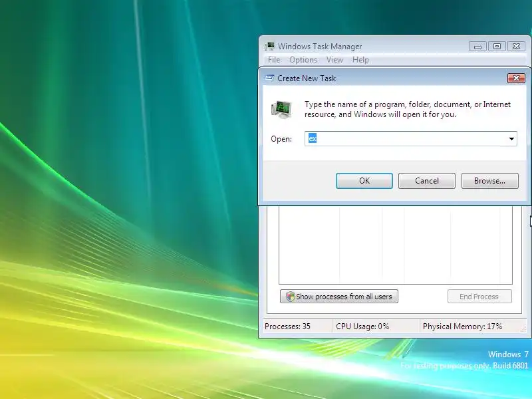Open the Browse... file picker

(489, 181)
